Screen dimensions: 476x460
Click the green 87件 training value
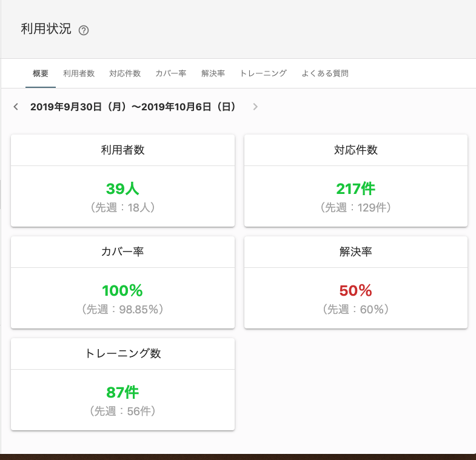pos(122,393)
